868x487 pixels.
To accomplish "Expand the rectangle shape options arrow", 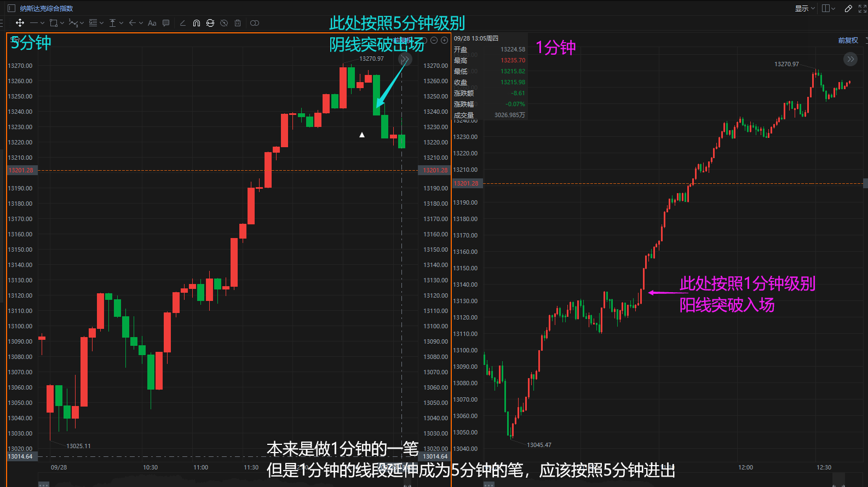I will click(62, 23).
